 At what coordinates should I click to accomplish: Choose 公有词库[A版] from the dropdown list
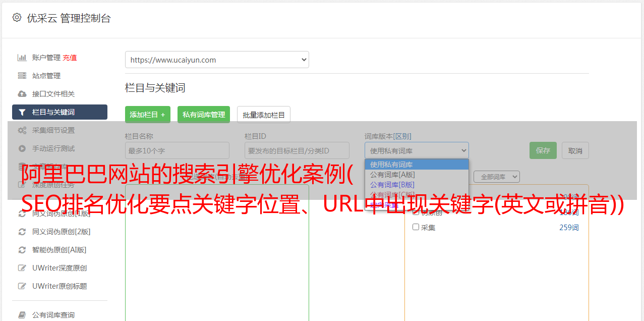point(417,175)
